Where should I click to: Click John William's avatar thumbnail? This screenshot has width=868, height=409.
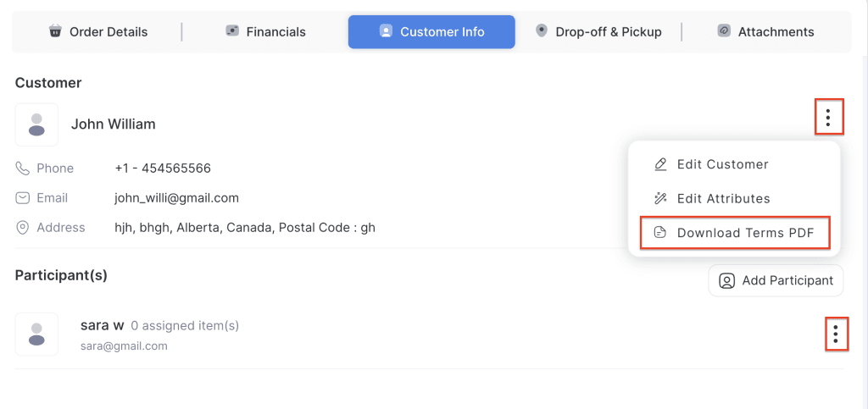coord(36,124)
